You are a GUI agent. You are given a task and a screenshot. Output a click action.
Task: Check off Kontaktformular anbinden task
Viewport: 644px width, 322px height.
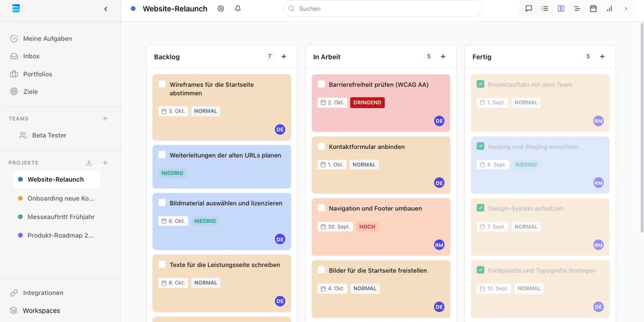coord(321,146)
